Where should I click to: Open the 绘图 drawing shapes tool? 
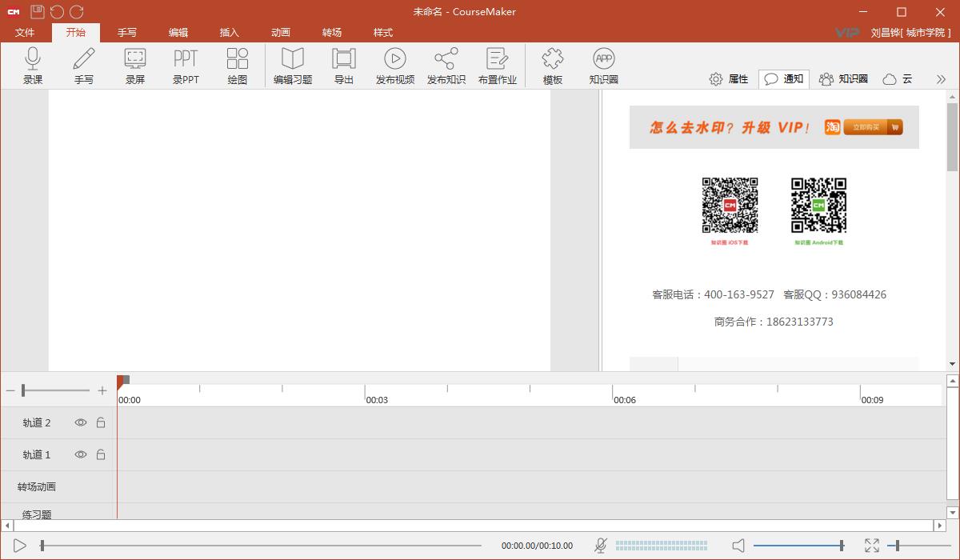pyautogui.click(x=238, y=66)
